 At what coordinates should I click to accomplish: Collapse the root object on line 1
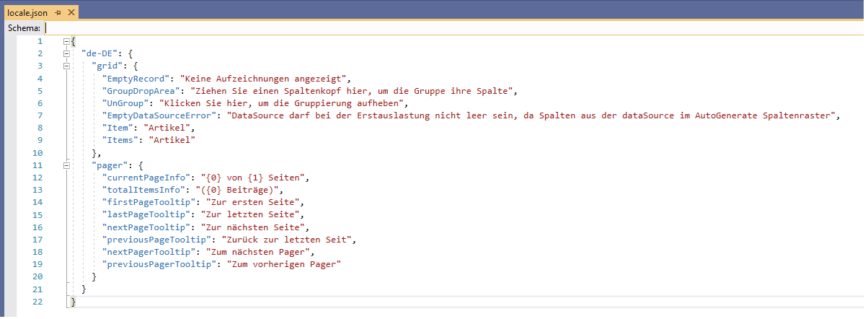(x=66, y=42)
